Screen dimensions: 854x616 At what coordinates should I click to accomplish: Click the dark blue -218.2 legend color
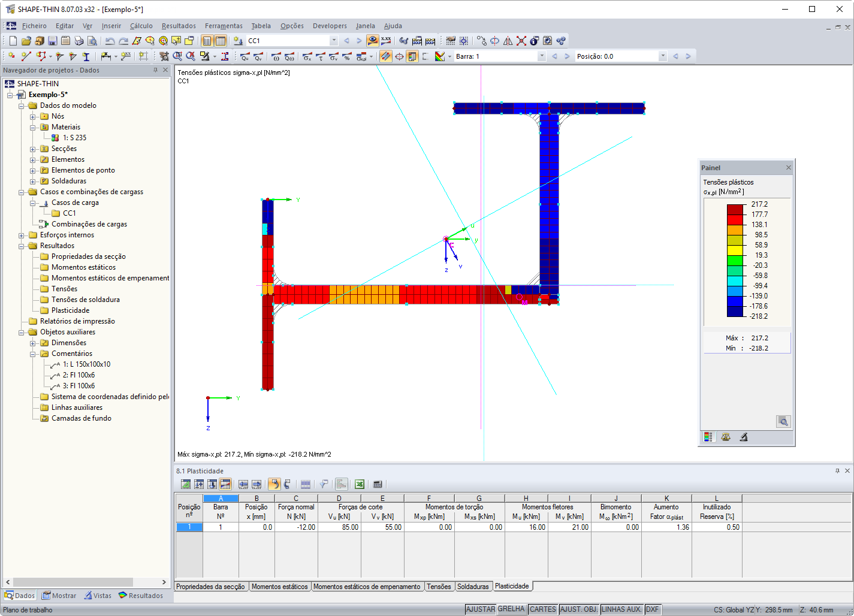735,312
